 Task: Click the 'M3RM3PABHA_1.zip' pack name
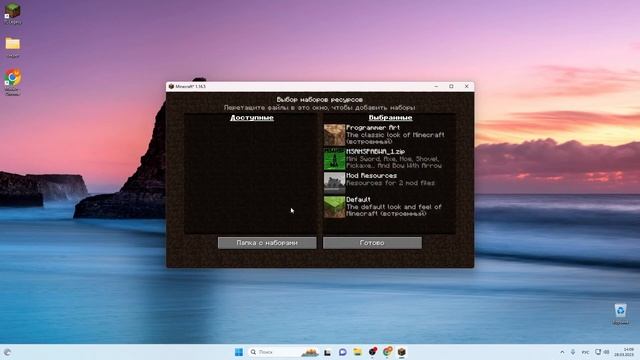click(x=376, y=151)
